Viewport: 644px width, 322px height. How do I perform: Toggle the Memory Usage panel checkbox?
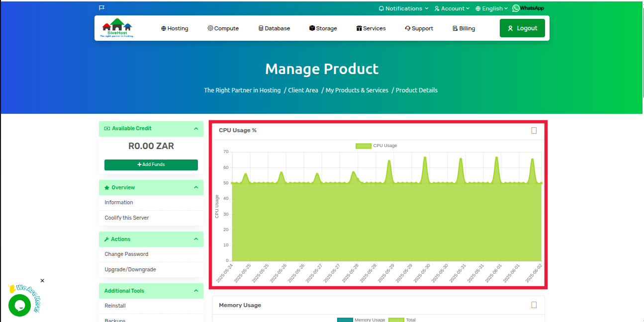[534, 305]
